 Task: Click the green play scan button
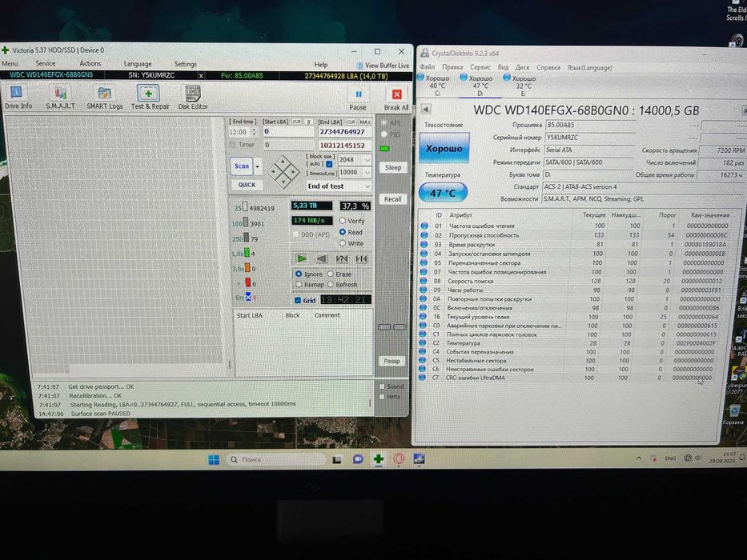point(301,258)
